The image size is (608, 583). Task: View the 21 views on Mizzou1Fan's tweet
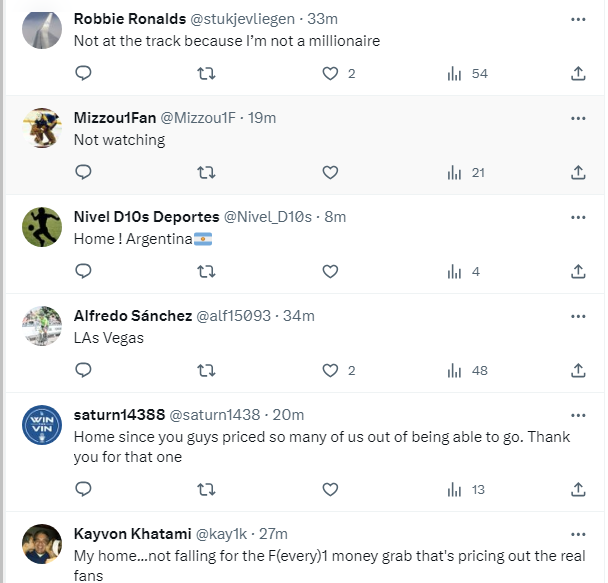pos(466,172)
